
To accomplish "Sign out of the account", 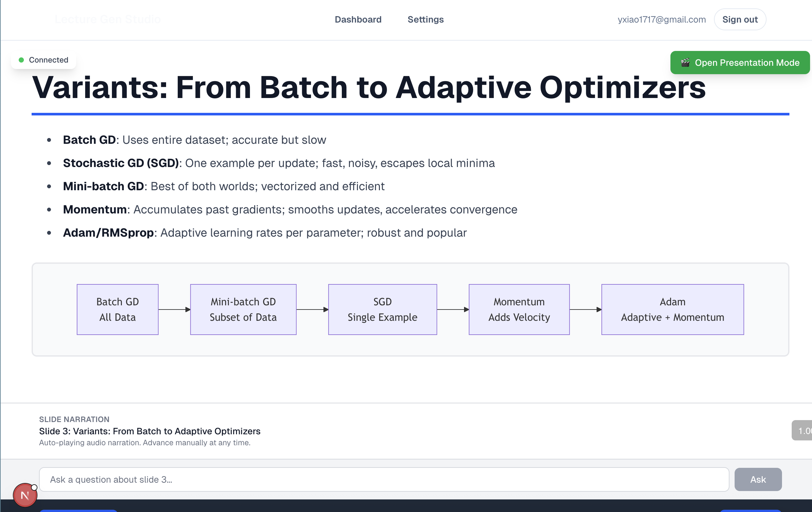I will [x=739, y=20].
